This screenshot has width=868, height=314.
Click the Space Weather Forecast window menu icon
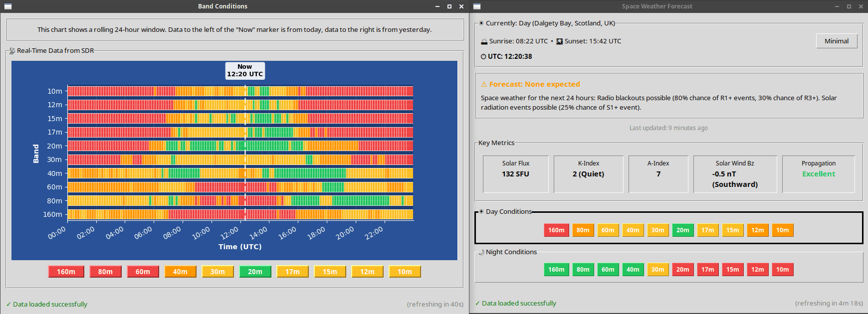click(477, 6)
